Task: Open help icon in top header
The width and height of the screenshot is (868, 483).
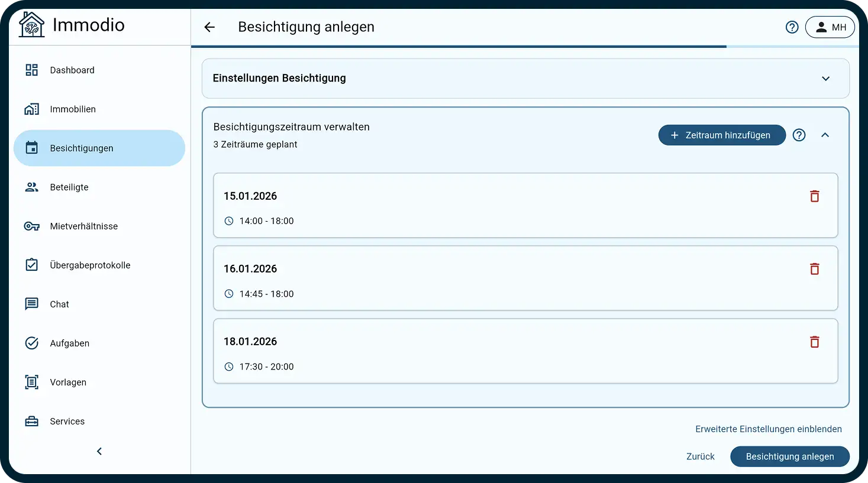Action: pyautogui.click(x=792, y=27)
